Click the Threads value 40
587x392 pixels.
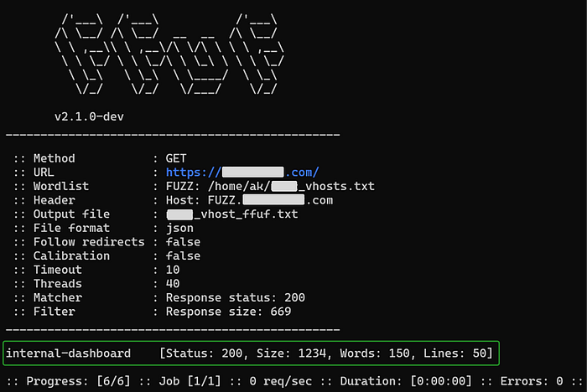[173, 283]
